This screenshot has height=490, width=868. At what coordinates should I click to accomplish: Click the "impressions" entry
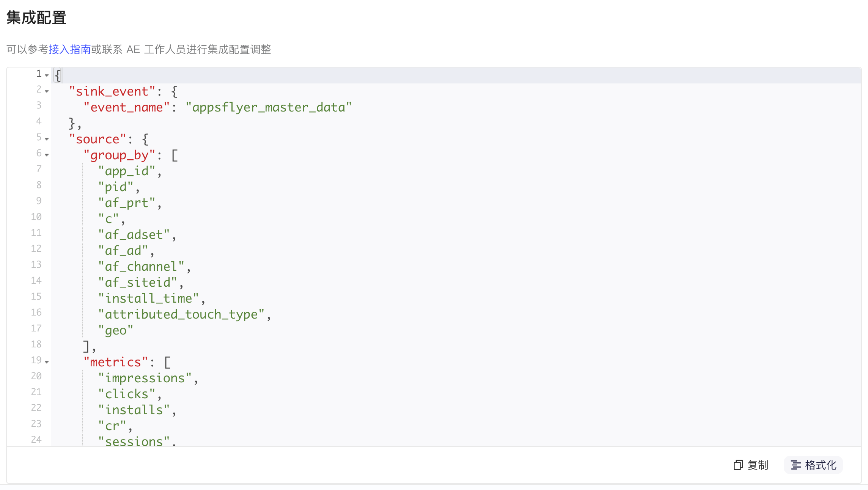(x=145, y=378)
